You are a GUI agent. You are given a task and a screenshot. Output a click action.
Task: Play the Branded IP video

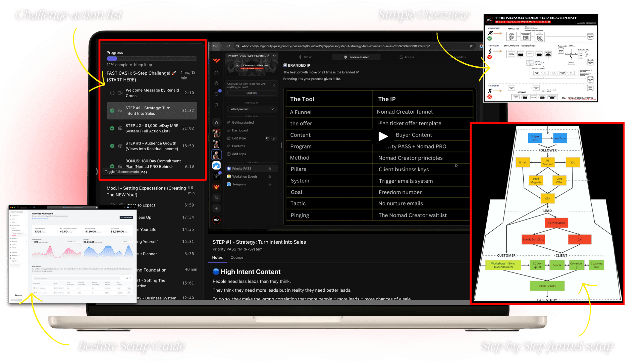click(383, 136)
